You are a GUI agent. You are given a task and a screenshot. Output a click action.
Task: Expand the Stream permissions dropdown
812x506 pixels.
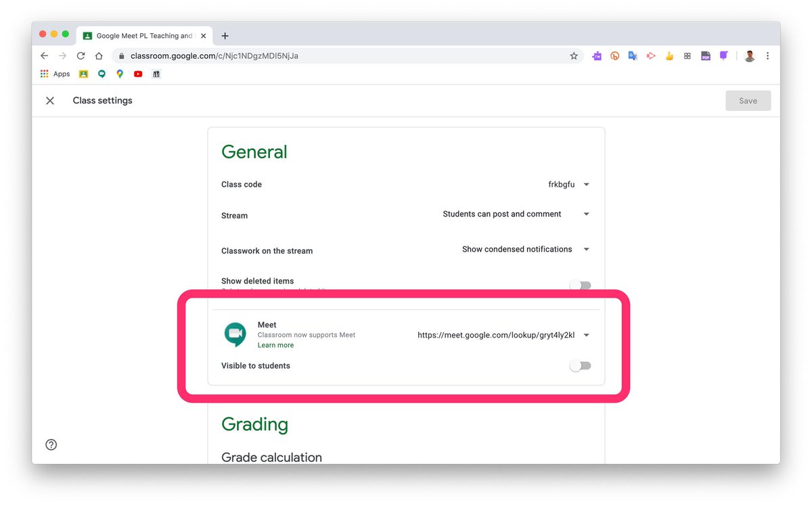tap(586, 214)
